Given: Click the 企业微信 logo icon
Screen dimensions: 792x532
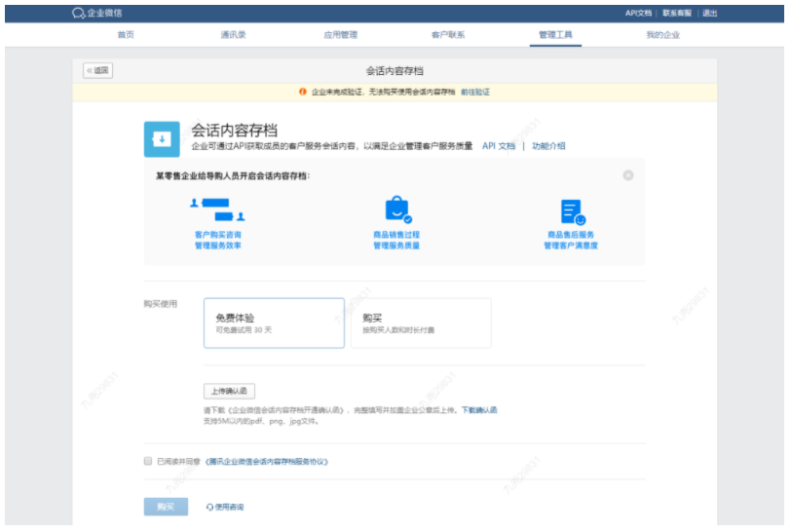Looking at the screenshot, I should [78, 13].
